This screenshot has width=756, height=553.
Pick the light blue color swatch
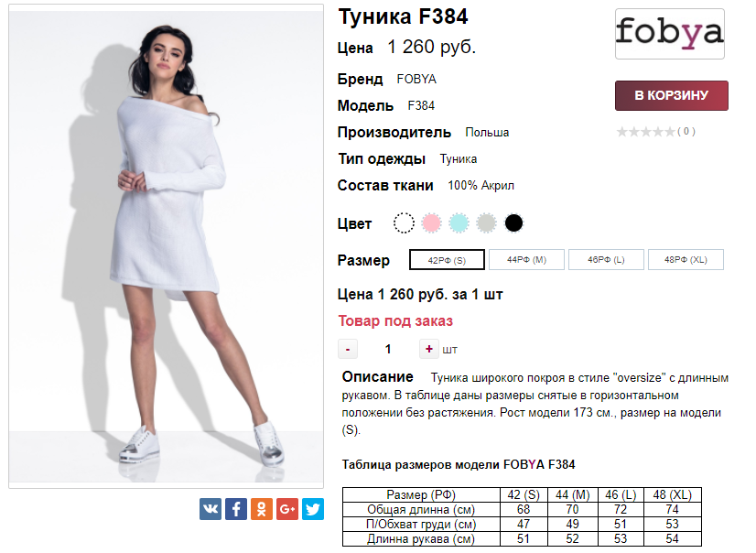coord(459,223)
